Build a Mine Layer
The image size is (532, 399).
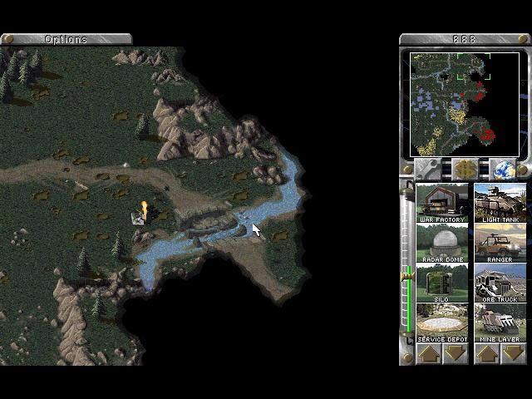pyautogui.click(x=500, y=323)
